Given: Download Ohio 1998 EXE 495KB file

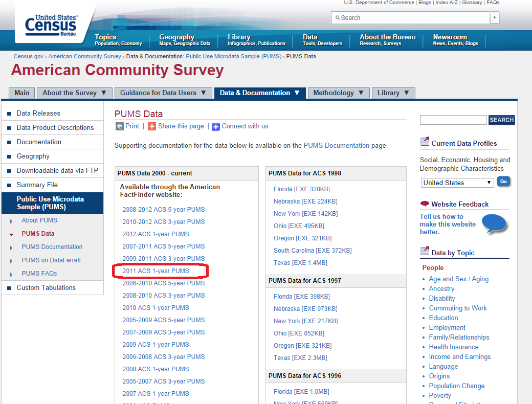Looking at the screenshot, I should pos(299,226).
